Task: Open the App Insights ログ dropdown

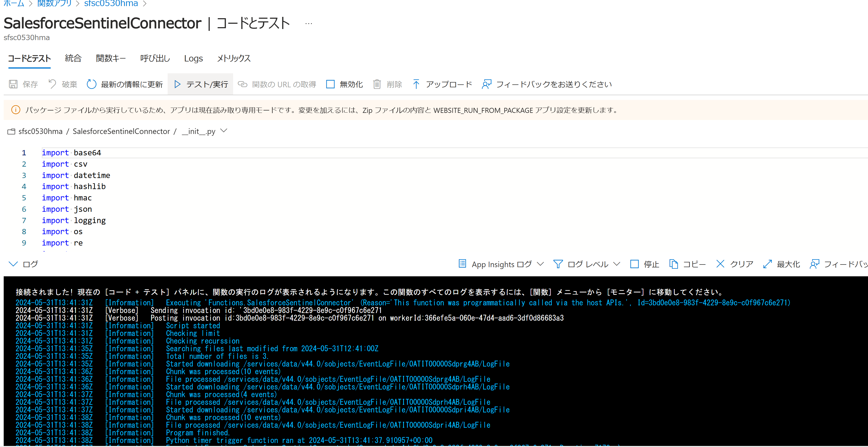Action: coord(540,264)
